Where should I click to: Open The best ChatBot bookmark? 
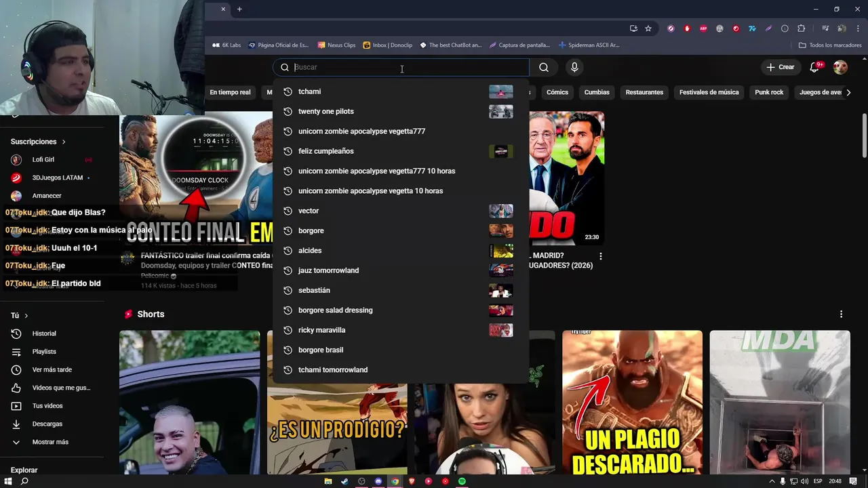pos(450,45)
